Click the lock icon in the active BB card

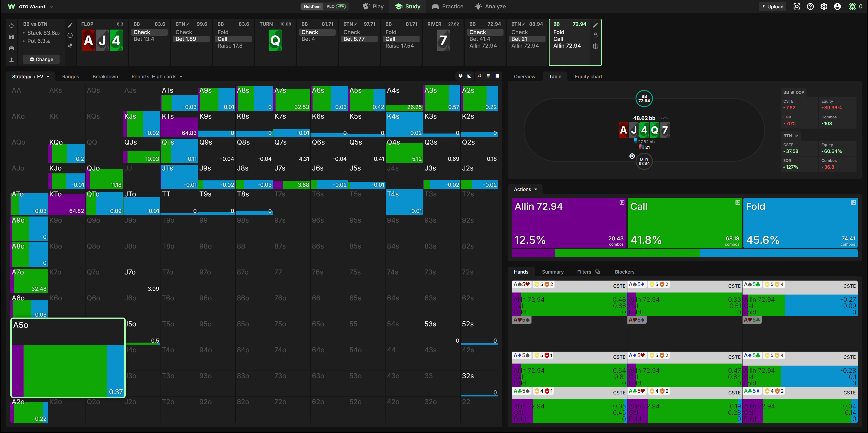(x=595, y=35)
